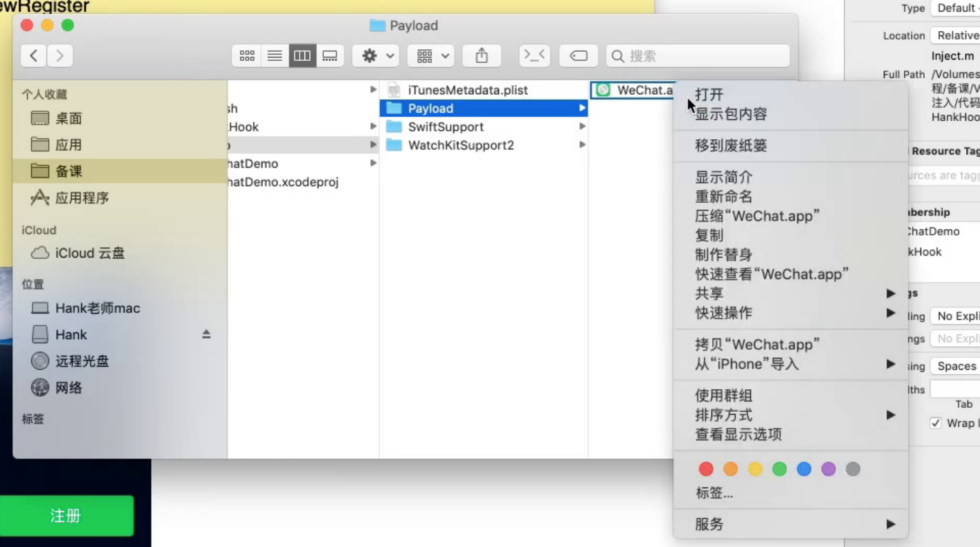Screen dimensions: 980x547
Task: Apply the blue tag color
Action: click(804, 469)
